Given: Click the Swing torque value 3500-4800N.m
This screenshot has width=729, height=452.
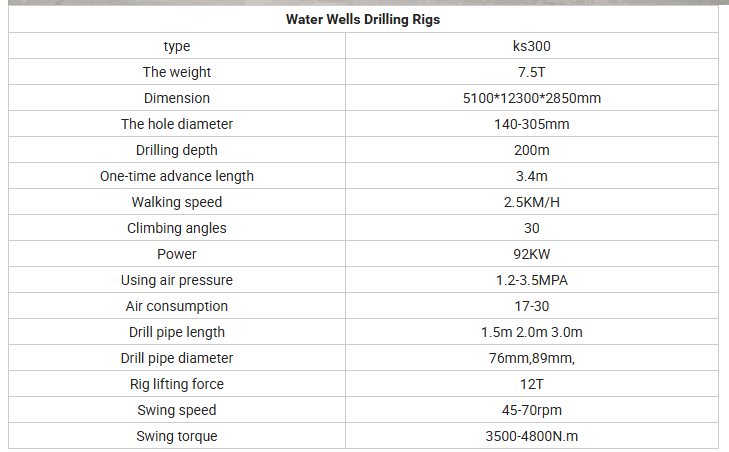Looking at the screenshot, I should click(531, 436).
